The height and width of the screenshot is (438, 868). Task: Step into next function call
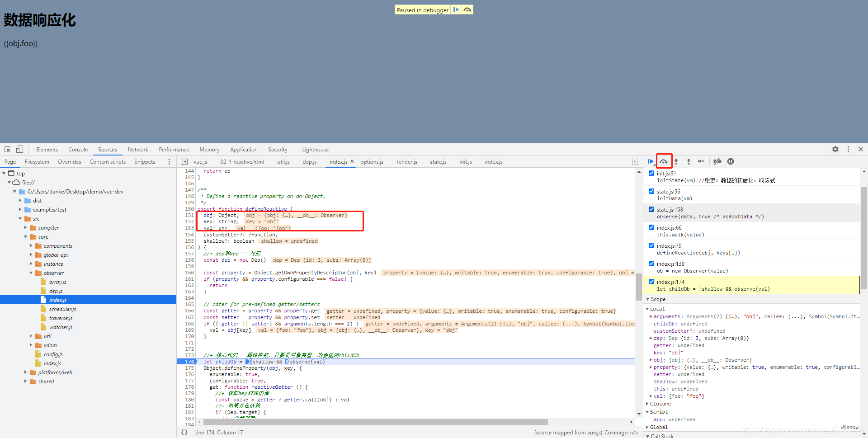tap(676, 161)
